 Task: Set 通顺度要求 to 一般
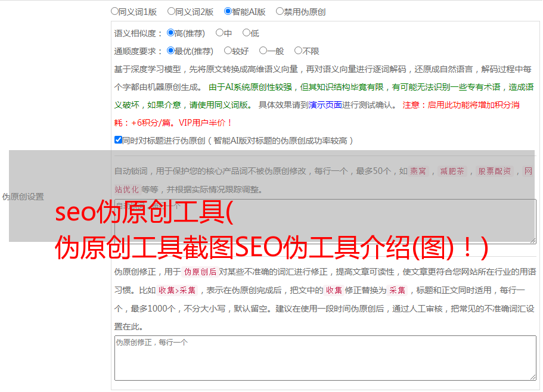[x=263, y=51]
